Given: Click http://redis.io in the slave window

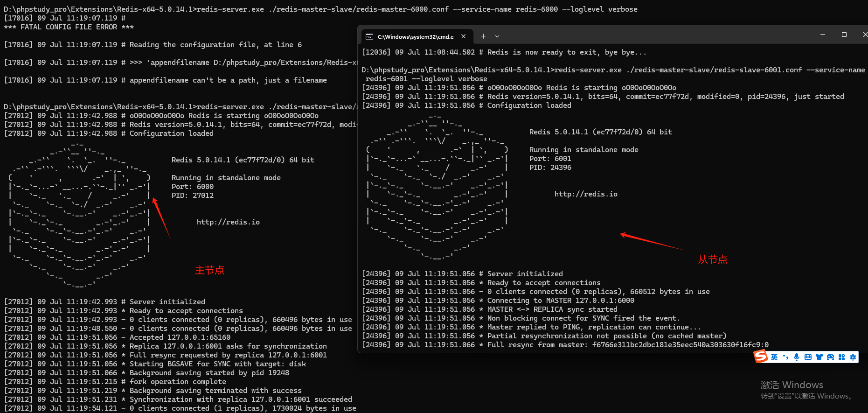Looking at the screenshot, I should pos(586,194).
